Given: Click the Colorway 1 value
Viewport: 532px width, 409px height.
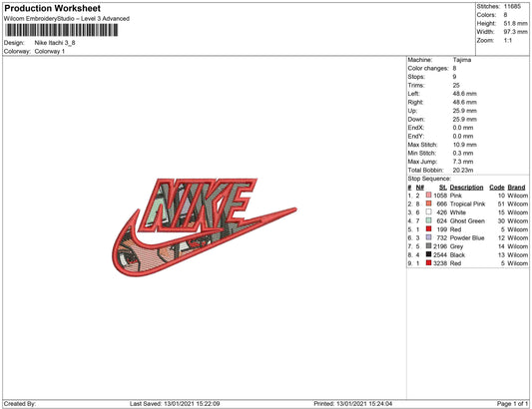Looking at the screenshot, I should click(50, 52).
